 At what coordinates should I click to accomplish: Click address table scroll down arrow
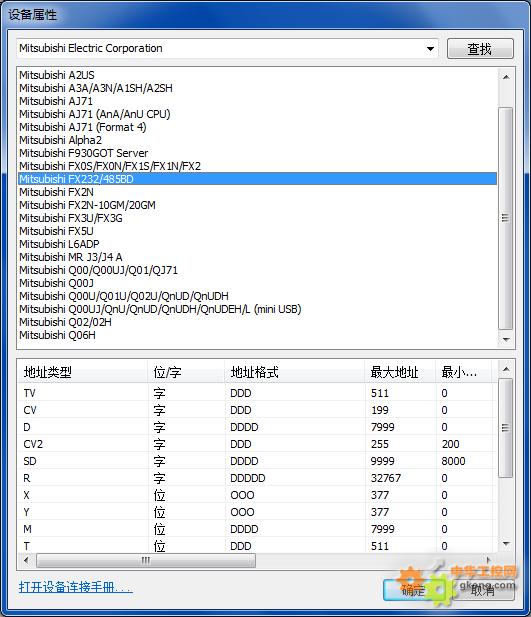point(506,544)
